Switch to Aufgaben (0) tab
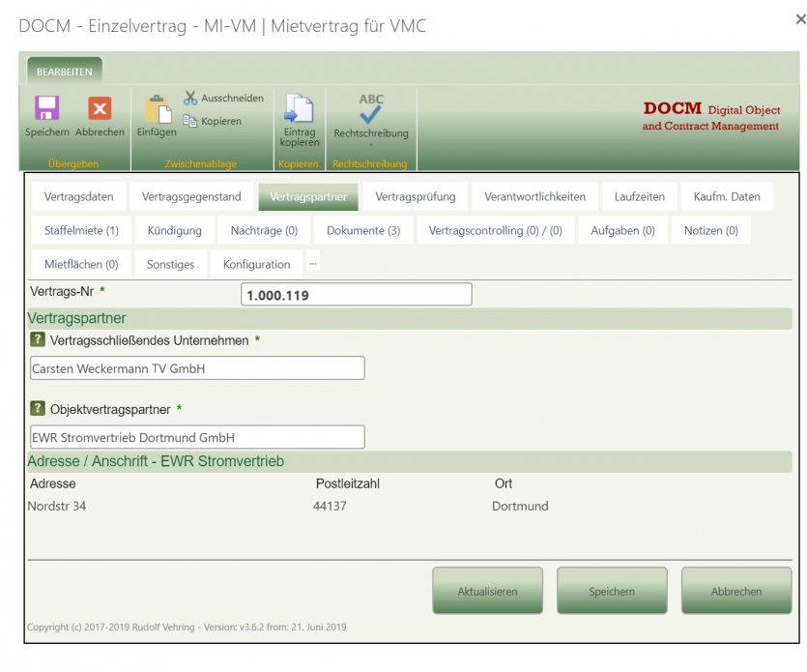The image size is (807, 672). [622, 230]
